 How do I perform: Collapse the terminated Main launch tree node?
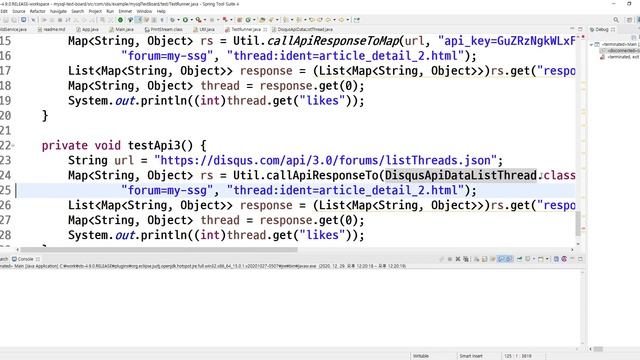591,44
